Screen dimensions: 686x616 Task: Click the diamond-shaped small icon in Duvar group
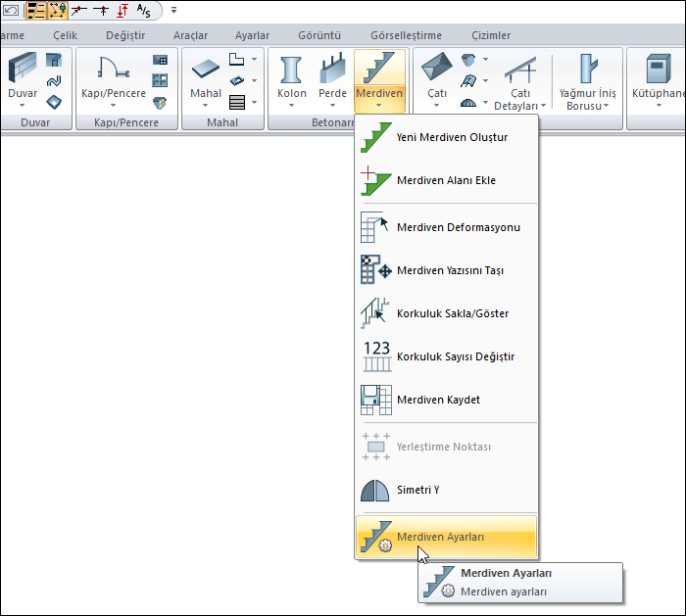(x=54, y=102)
